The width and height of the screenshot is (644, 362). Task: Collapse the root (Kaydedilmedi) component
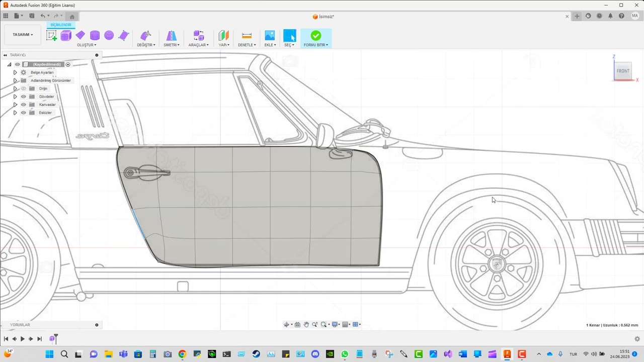point(9,64)
